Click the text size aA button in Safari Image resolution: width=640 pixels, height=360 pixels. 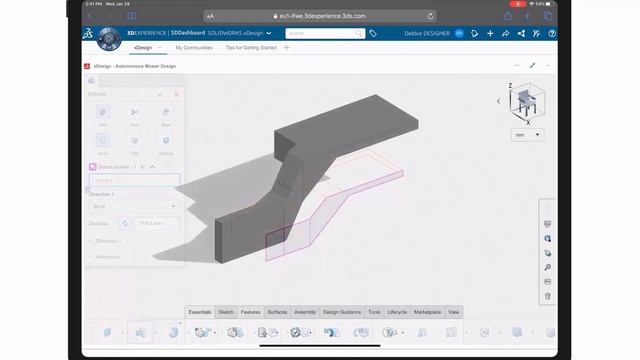[210, 16]
